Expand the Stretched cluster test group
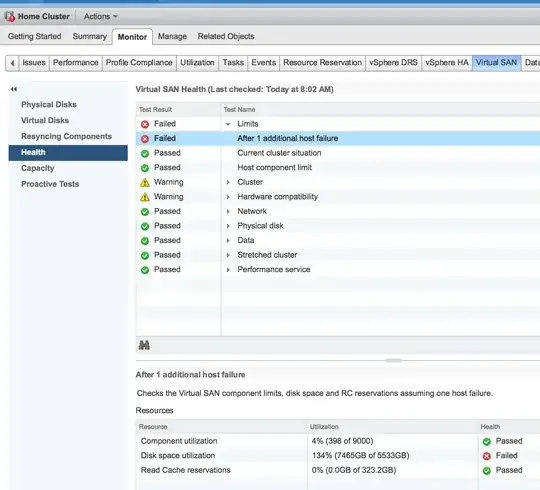Image resolution: width=540 pixels, height=490 pixels. pos(228,255)
